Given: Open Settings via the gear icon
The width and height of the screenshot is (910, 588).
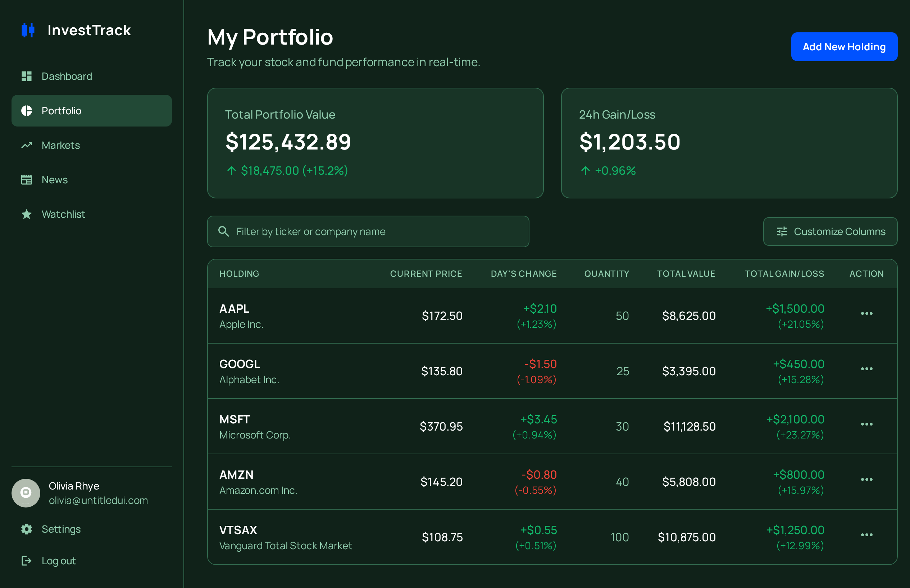Looking at the screenshot, I should coord(26,529).
